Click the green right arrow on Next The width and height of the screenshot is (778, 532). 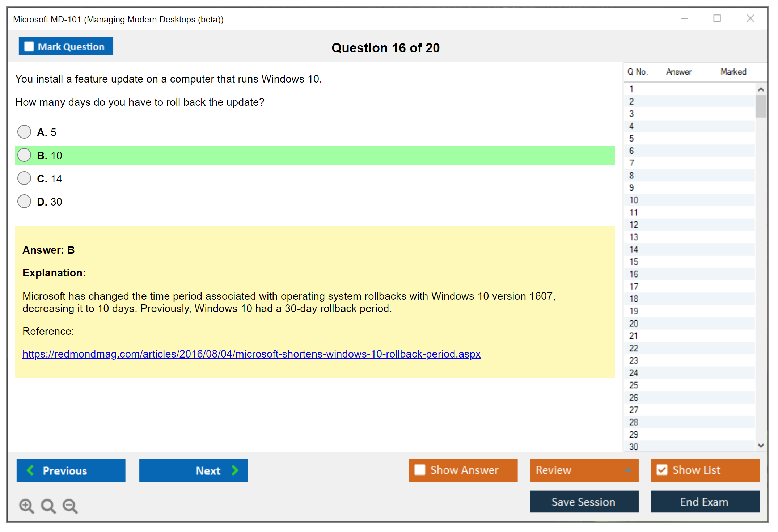[235, 470]
